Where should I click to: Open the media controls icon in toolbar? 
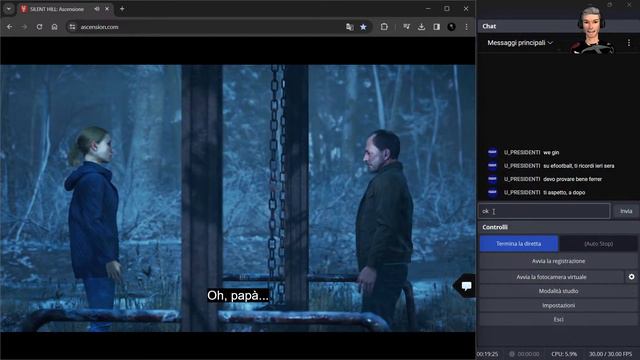pos(406,27)
